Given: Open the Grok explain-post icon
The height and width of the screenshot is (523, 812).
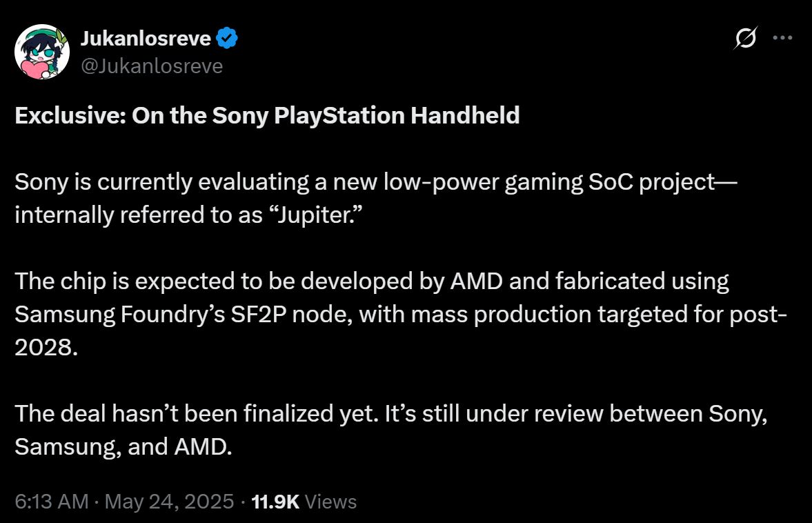Looking at the screenshot, I should (746, 39).
